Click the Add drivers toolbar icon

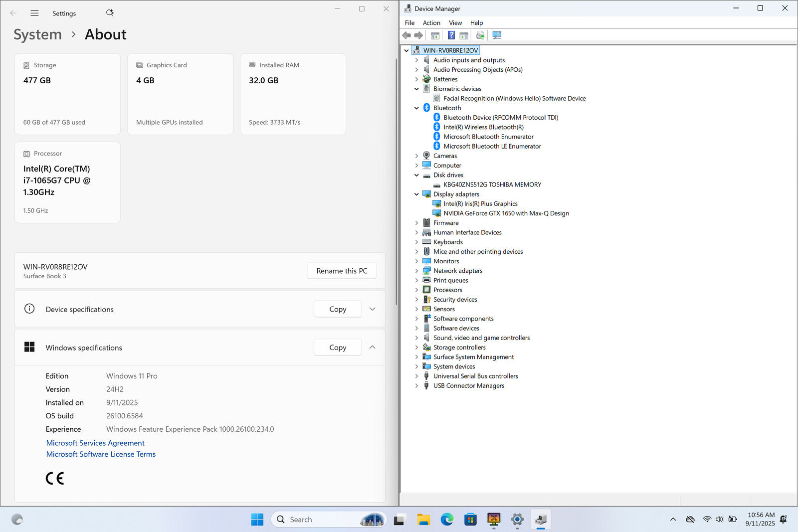tap(480, 35)
